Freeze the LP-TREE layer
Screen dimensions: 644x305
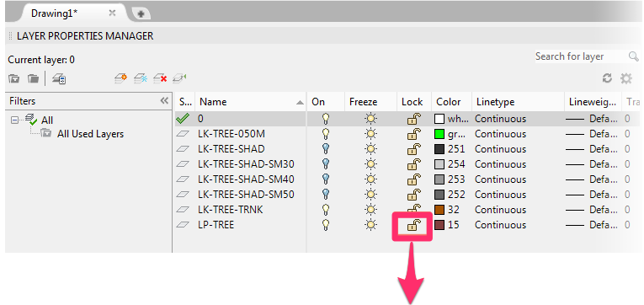(x=371, y=225)
